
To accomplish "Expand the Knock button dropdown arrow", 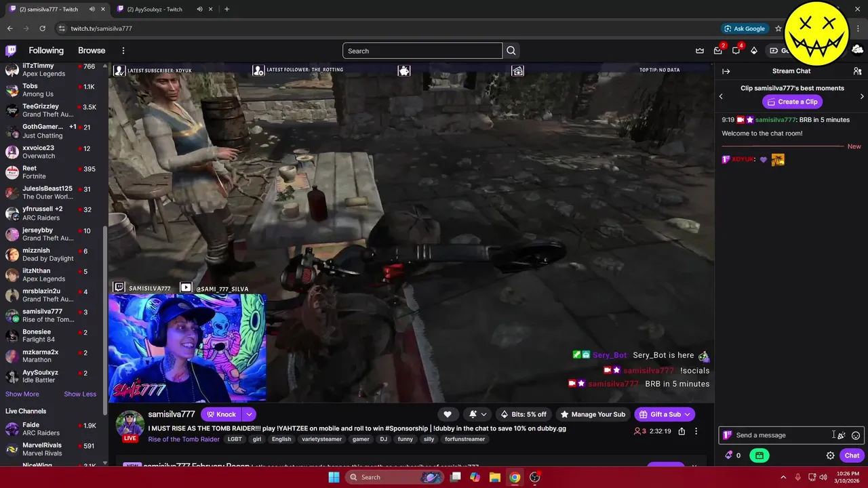I will coord(249,414).
